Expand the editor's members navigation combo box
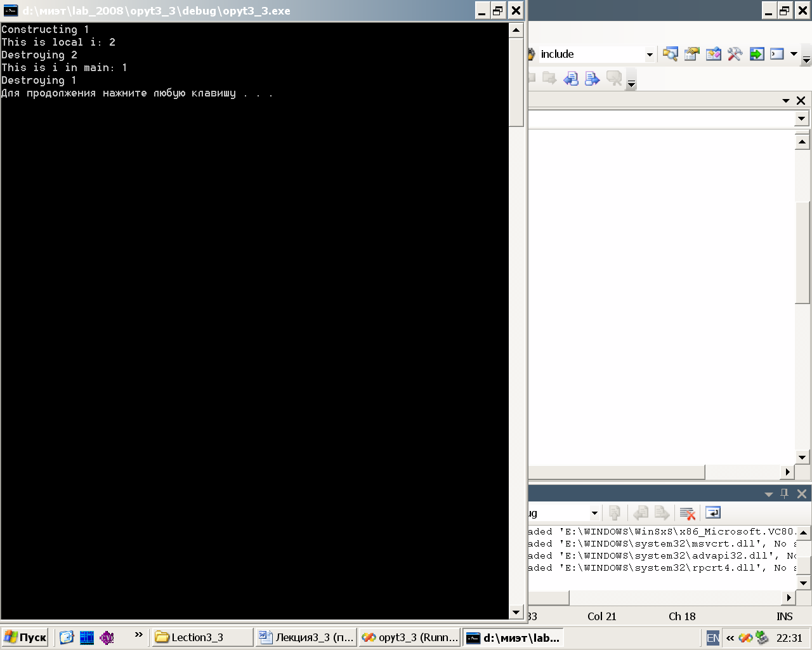Screen dimensions: 812x650 (x=801, y=119)
